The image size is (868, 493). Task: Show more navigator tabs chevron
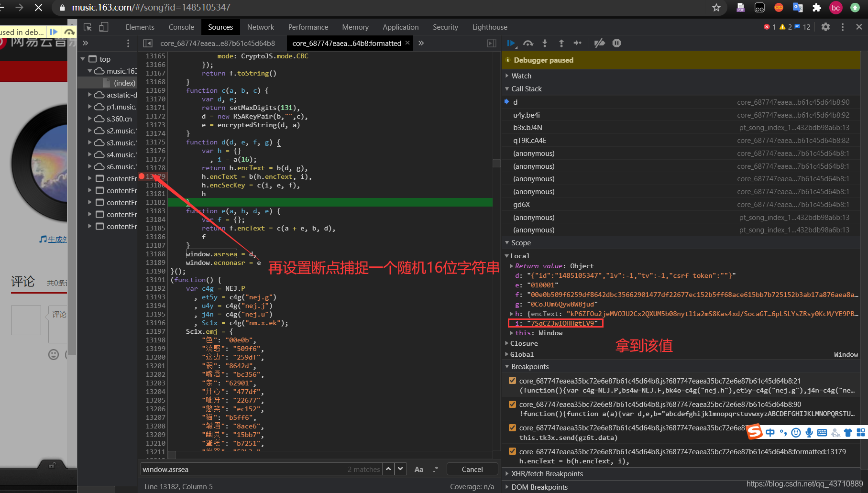coord(86,43)
